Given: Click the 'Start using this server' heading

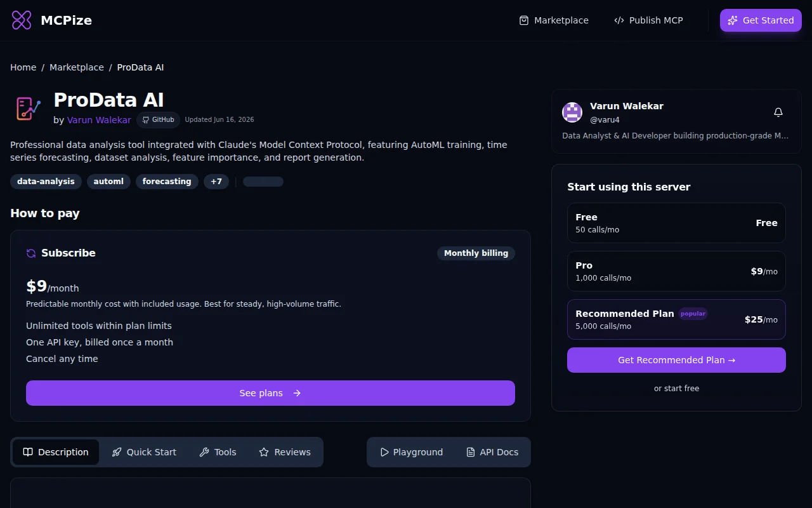Looking at the screenshot, I should coord(629,187).
